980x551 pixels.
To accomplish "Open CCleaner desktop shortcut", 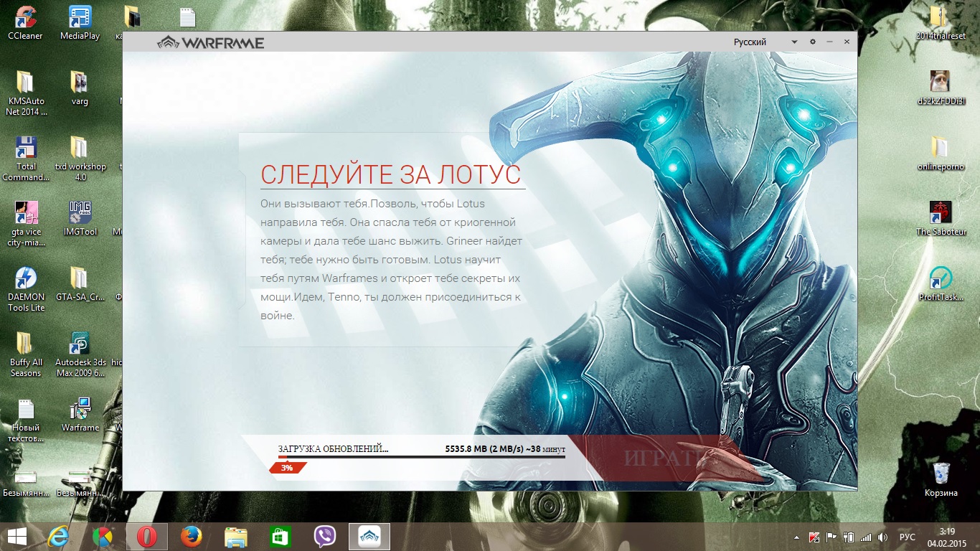I will 25,23.
